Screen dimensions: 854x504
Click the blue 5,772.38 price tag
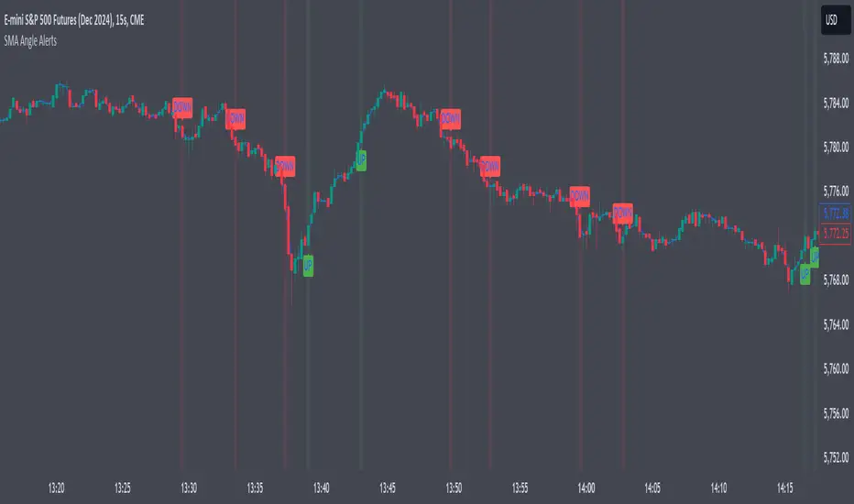[835, 213]
